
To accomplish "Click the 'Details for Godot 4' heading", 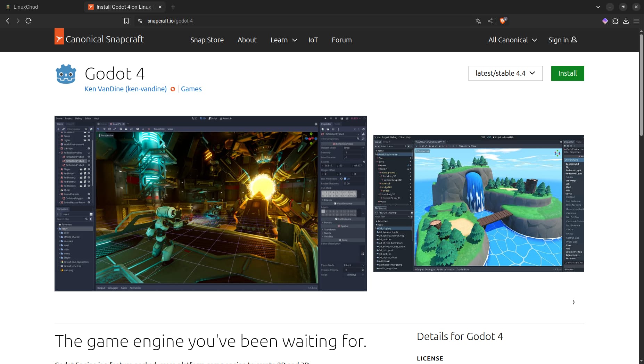I will (x=460, y=336).
